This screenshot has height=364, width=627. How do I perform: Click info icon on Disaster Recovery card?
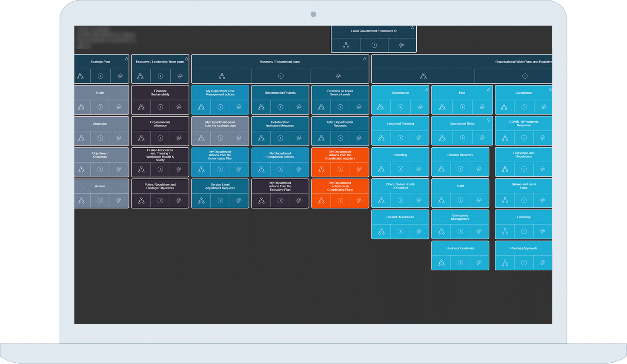tap(460, 169)
